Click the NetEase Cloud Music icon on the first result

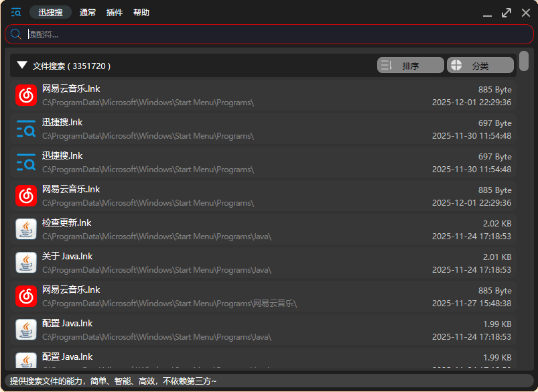point(25,95)
